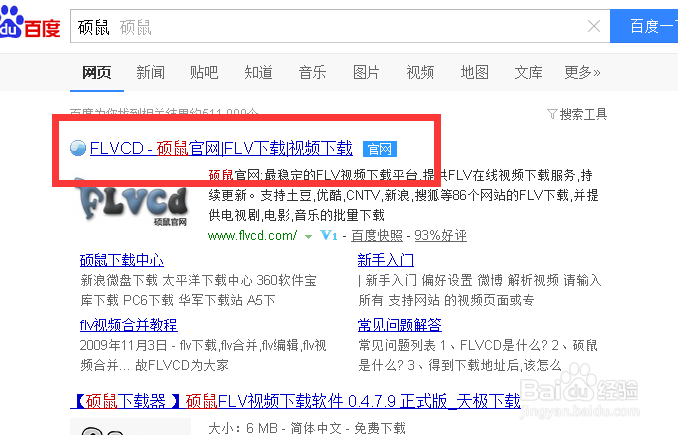
Task: Switch to the 新闻 tab
Action: pos(150,72)
